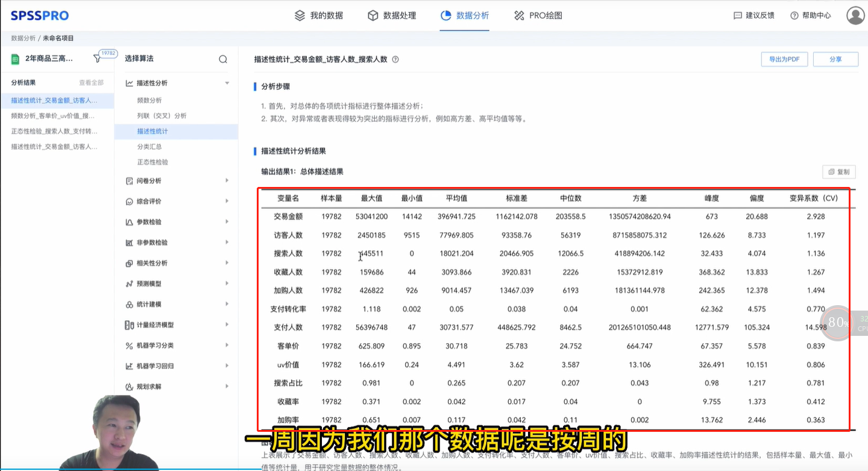Image resolution: width=868 pixels, height=471 pixels.
Task: Click the 参数检验 category icon
Action: point(129,222)
